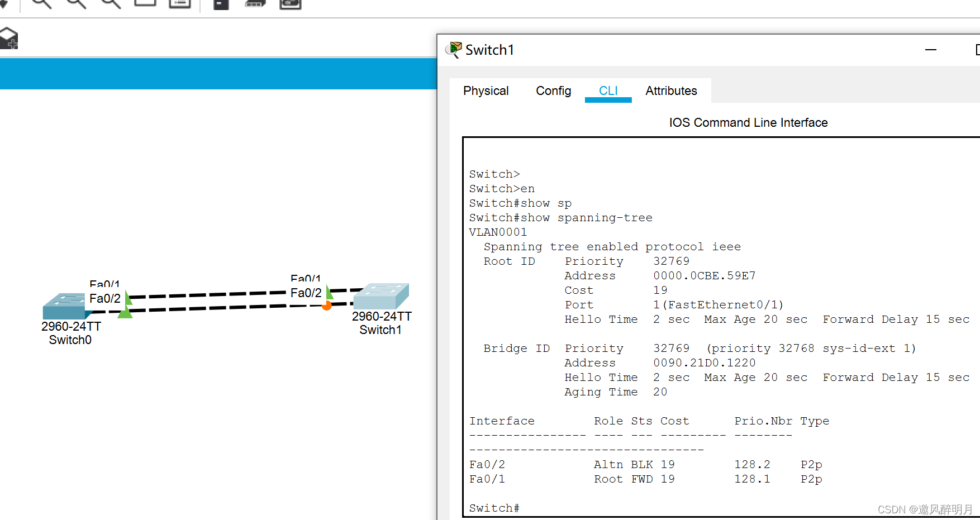980x520 pixels.
Task: Click the Switch# prompt on the last CLI line
Action: point(494,508)
